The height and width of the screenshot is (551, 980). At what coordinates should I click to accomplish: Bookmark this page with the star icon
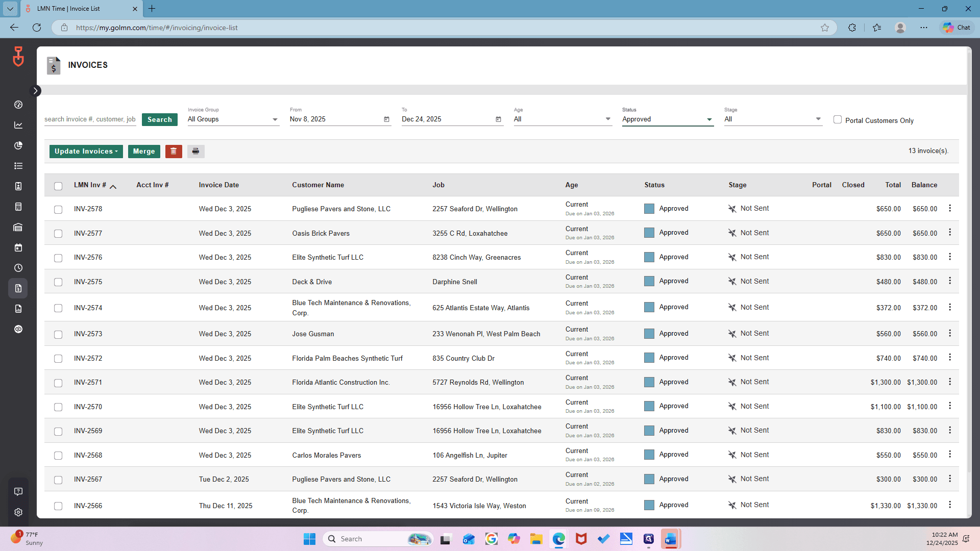tap(825, 28)
